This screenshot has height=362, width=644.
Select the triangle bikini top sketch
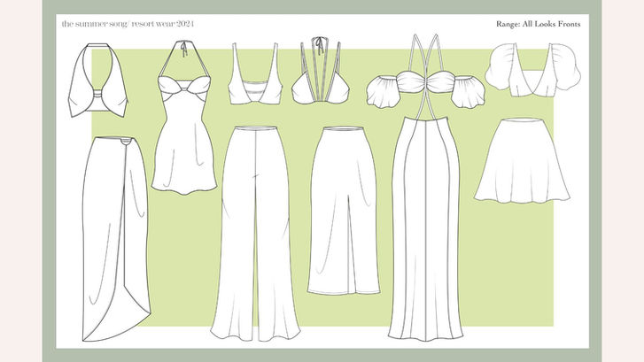321,70
